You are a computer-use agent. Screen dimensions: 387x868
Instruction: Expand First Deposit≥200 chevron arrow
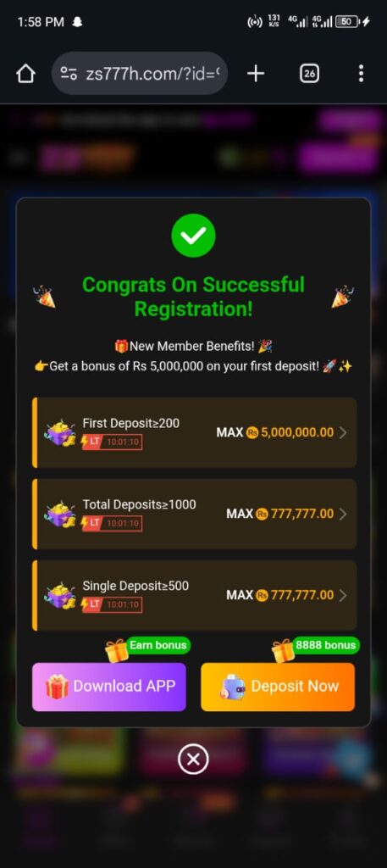343,432
